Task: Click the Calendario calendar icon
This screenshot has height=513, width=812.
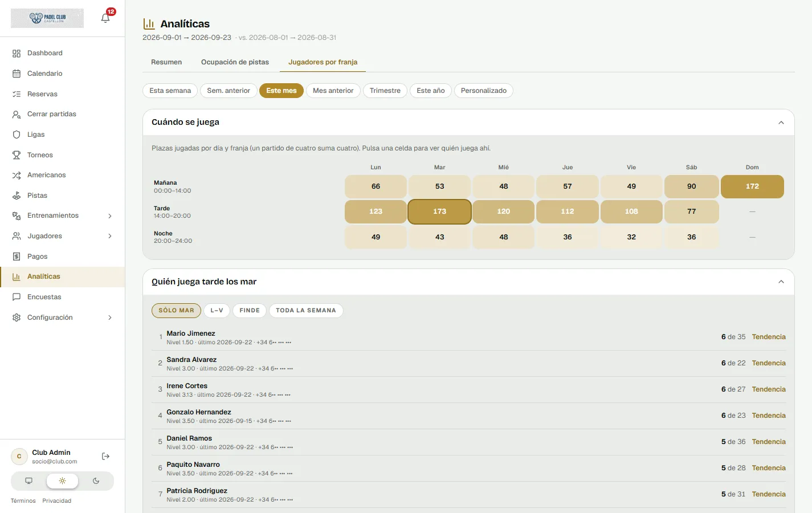Action: [x=17, y=74]
